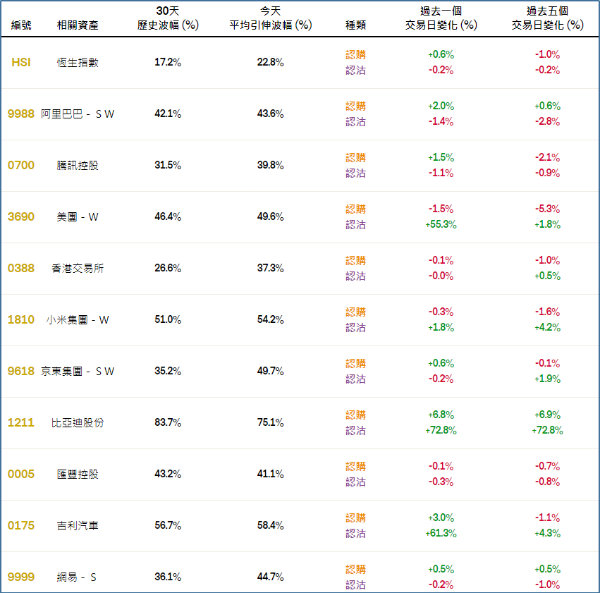Image resolution: width=600 pixels, height=593 pixels.
Task: Click the 認購 label in 9988 row
Action: coord(355,106)
